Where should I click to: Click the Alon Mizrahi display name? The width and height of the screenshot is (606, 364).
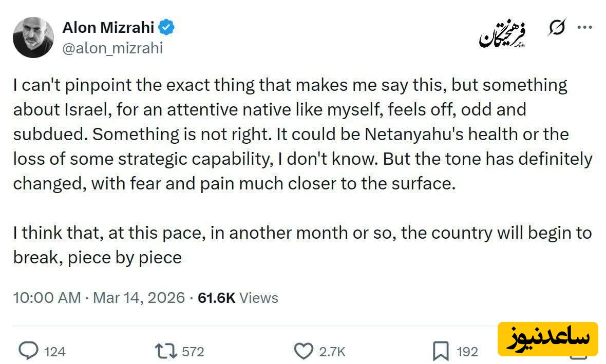coord(109,27)
